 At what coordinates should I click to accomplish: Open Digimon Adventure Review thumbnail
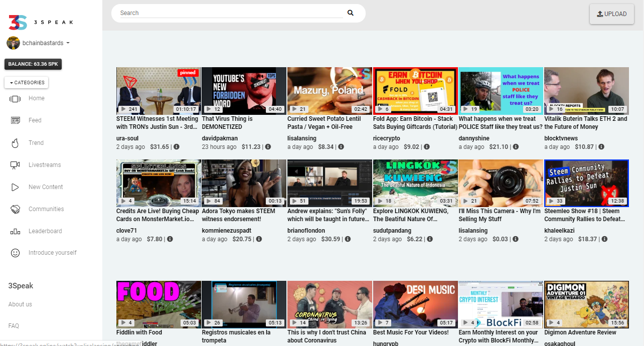click(586, 304)
